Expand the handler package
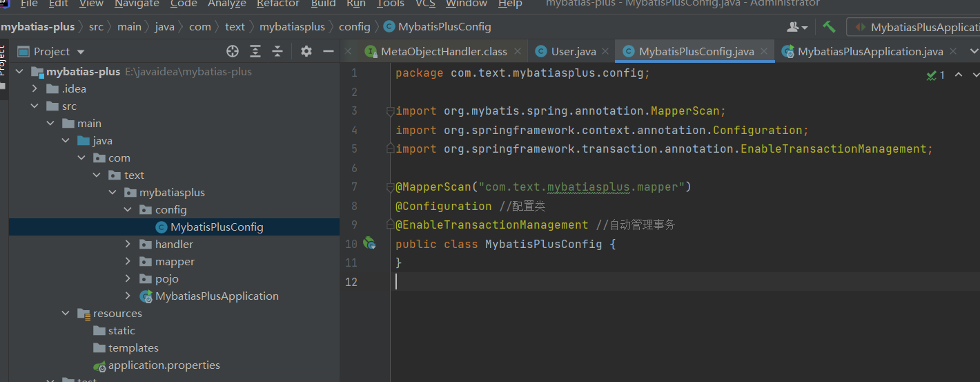980x382 pixels. pos(128,245)
